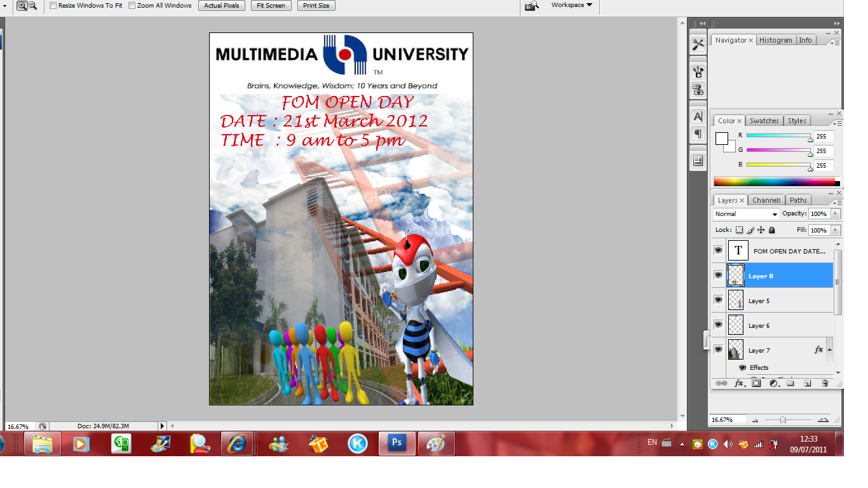The image size is (868, 488).
Task: Open the Fill slider arrow
Action: 836,230
